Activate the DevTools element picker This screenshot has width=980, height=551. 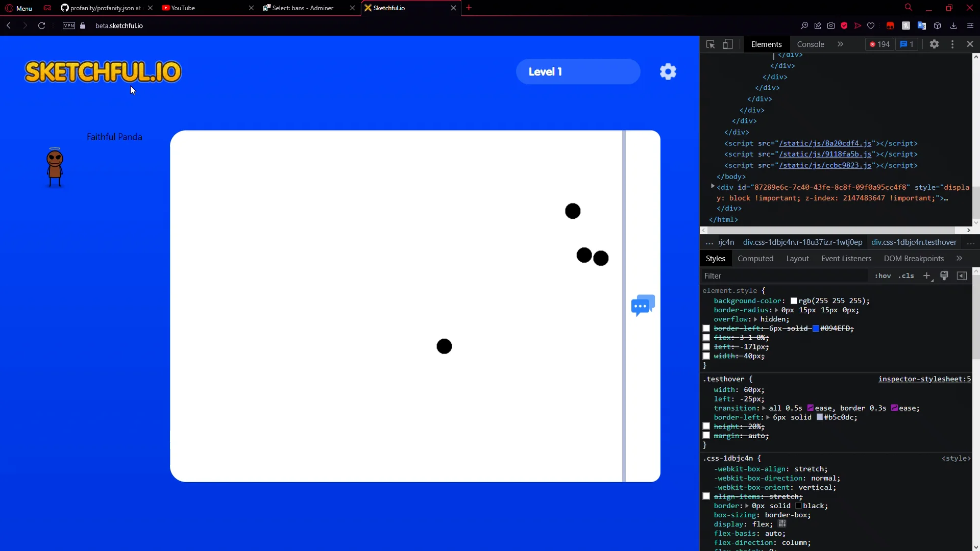click(710, 44)
